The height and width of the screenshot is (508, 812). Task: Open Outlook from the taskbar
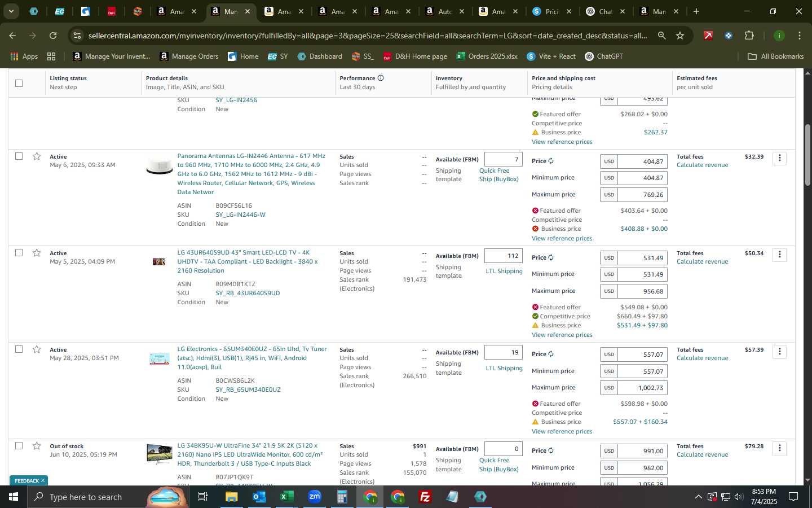259,497
